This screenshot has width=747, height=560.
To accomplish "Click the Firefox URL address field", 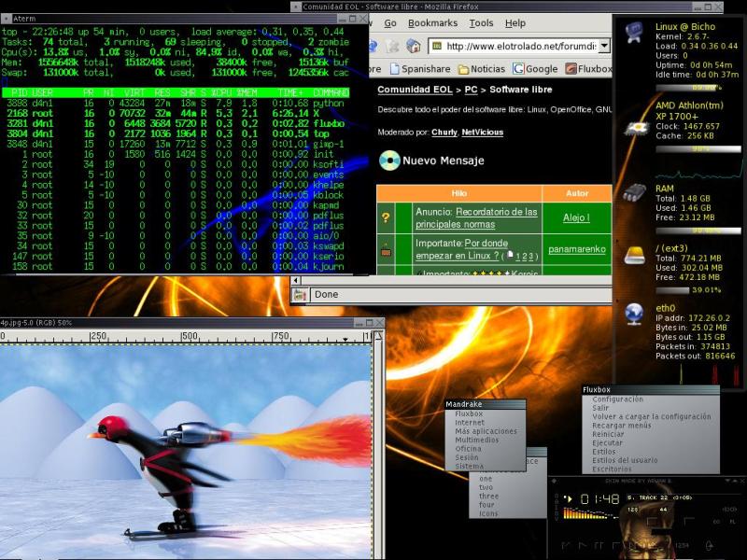I will click(520, 46).
